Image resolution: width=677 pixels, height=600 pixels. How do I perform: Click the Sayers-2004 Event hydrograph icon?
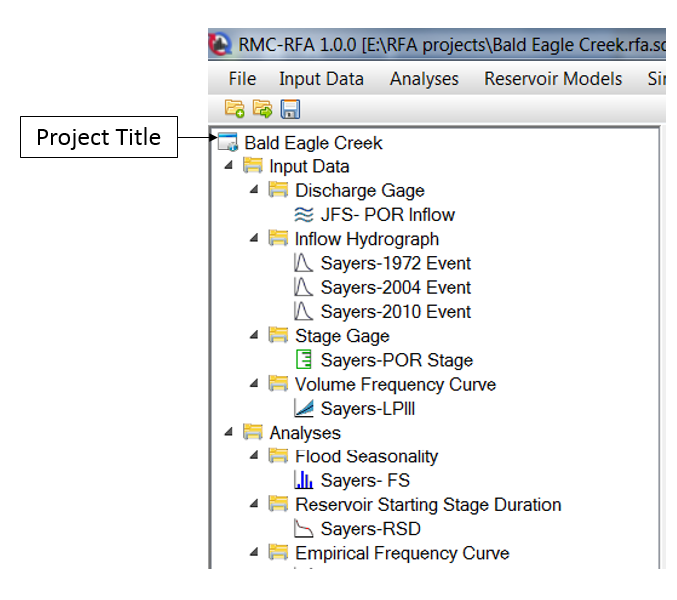coord(304,287)
